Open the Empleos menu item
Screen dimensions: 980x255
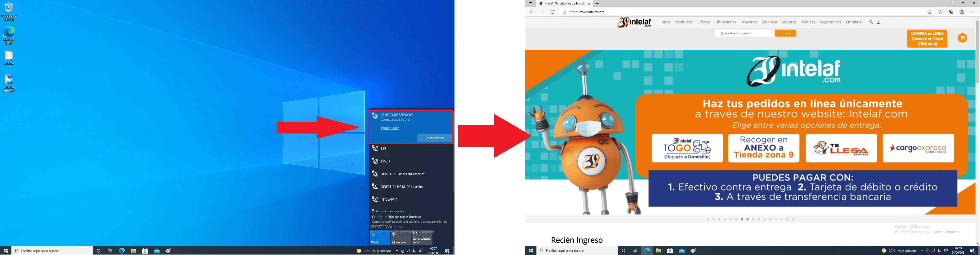pyautogui.click(x=853, y=22)
